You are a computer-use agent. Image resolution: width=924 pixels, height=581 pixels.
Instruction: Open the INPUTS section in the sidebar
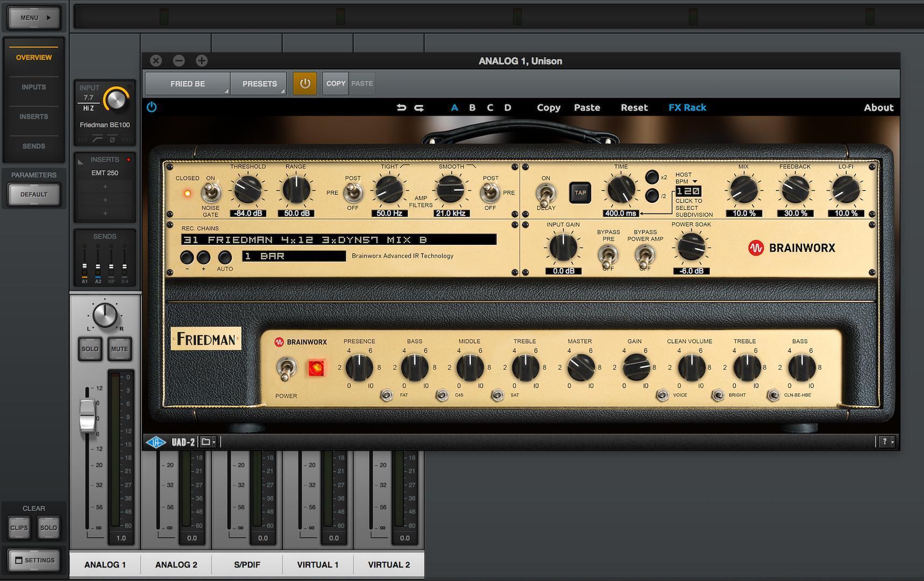(33, 87)
